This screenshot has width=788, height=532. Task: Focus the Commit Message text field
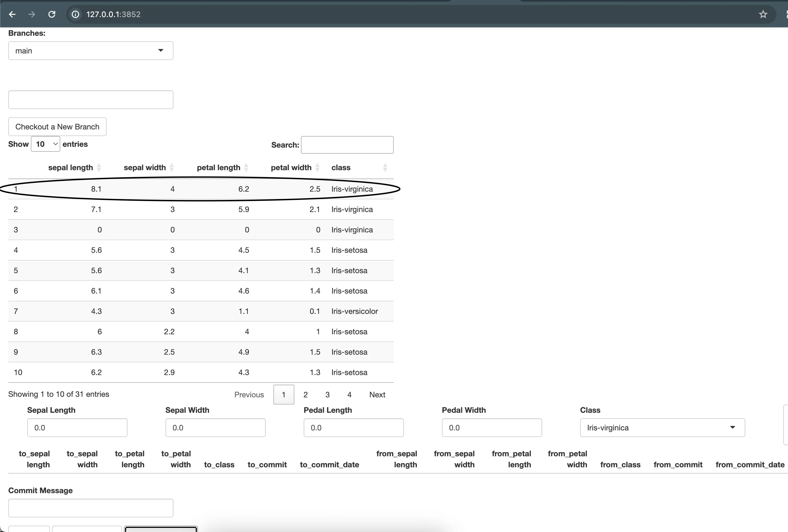(91, 508)
